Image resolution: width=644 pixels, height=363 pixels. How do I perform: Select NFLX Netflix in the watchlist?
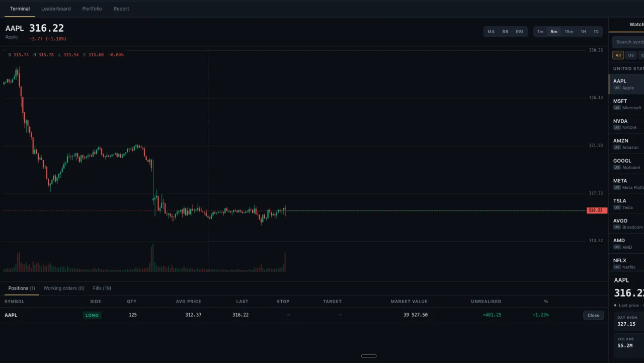(626, 263)
